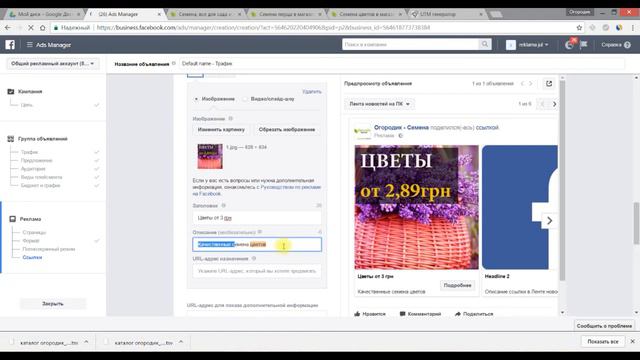
Task: Switch to Семена цветов tab
Action: coord(366,14)
